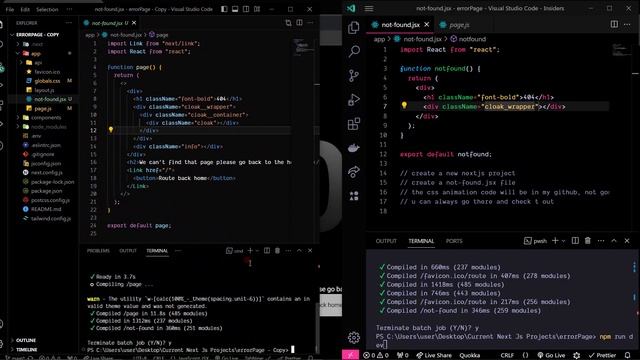The width and height of the screenshot is (640, 360).
Task: Collapse ERRORPAGE - COPY root folder
Action: click(x=37, y=35)
